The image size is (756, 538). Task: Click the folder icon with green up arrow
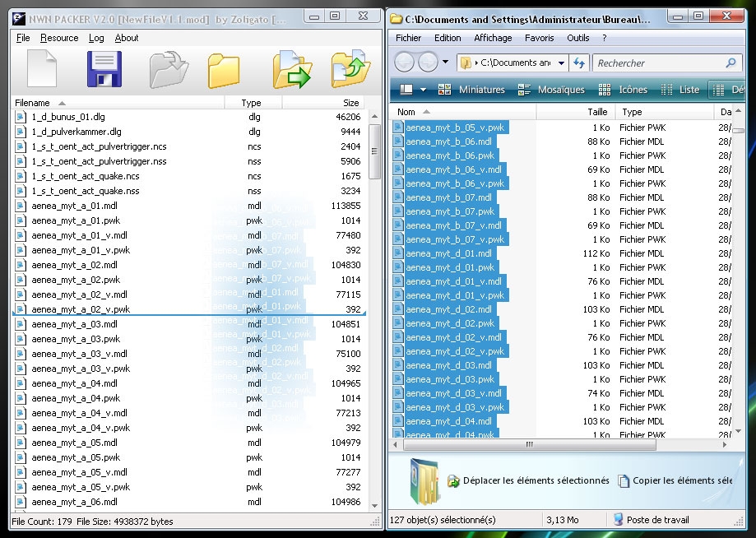click(350, 70)
